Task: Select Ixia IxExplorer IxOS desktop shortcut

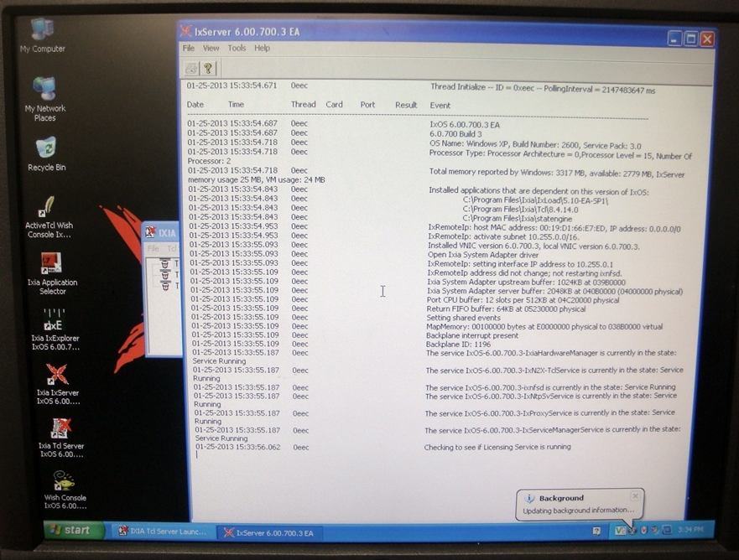Action: pyautogui.click(x=55, y=329)
